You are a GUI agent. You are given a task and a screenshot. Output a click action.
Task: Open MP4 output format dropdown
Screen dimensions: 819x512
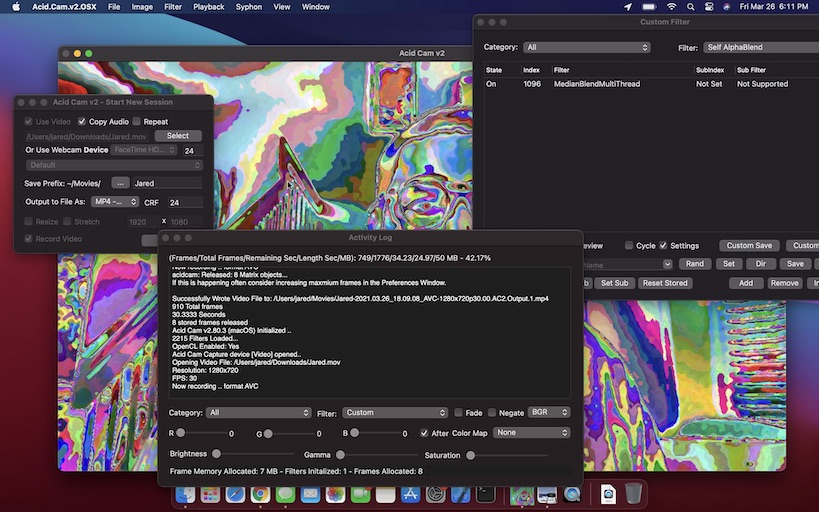coord(115,202)
